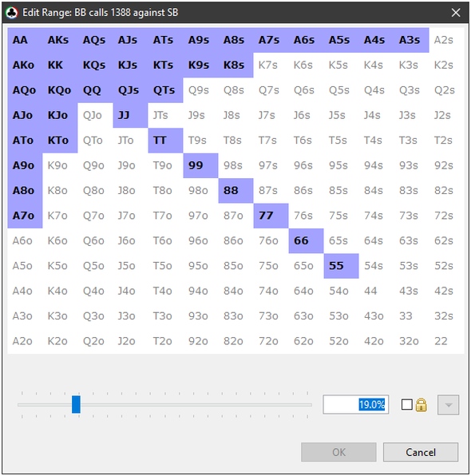Remove A7o from the range
Image resolution: width=471 pixels, height=476 pixels.
click(25, 216)
